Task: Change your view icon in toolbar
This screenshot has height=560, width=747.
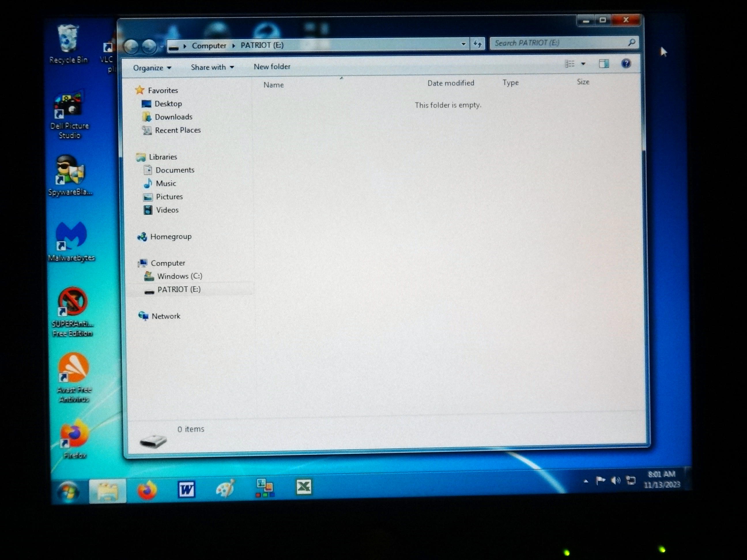Action: click(570, 64)
